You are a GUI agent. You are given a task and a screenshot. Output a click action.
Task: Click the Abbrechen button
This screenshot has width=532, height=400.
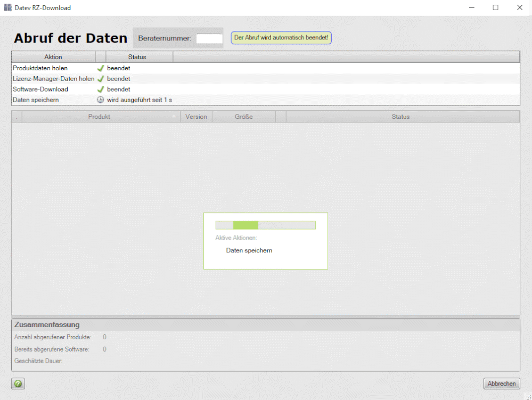(x=502, y=383)
